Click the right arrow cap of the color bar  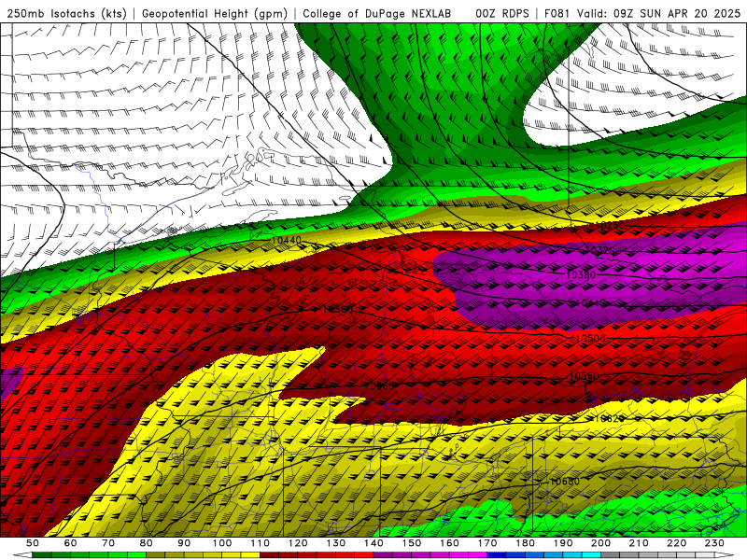coord(725,555)
